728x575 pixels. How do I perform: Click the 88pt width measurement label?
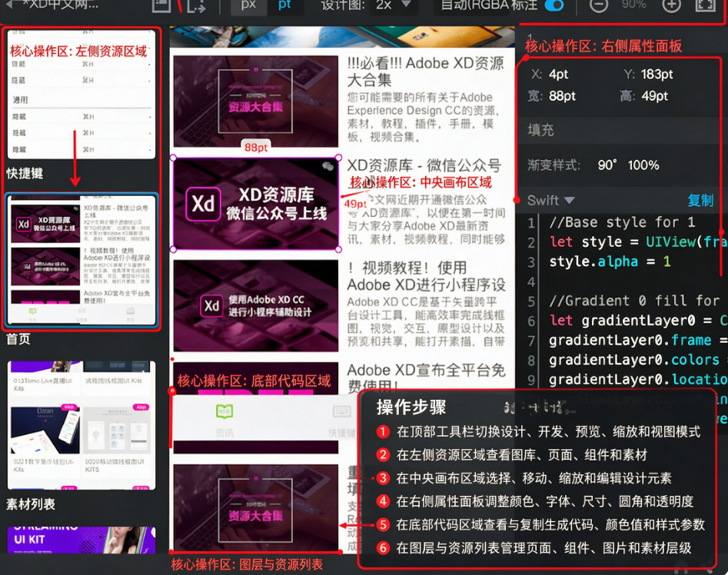pyautogui.click(x=256, y=147)
